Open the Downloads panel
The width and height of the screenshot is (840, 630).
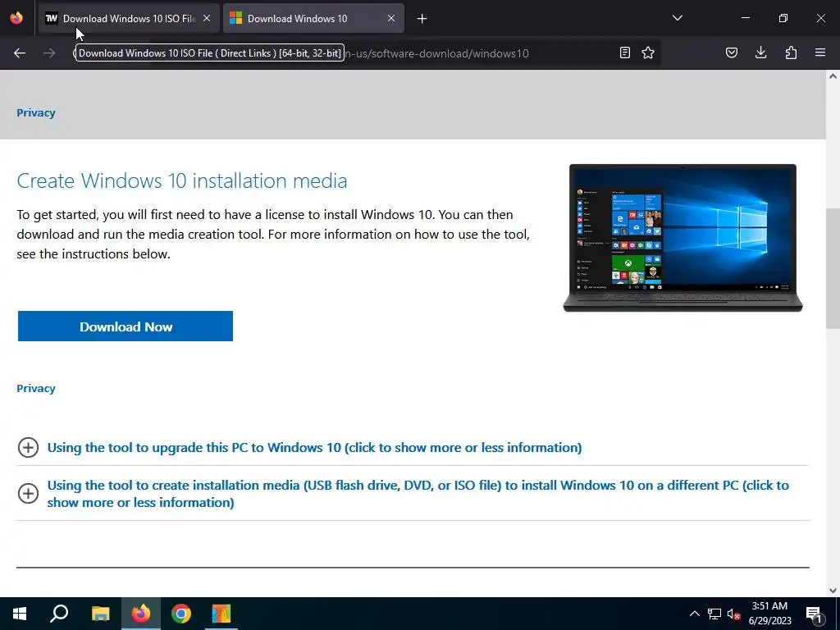point(760,52)
